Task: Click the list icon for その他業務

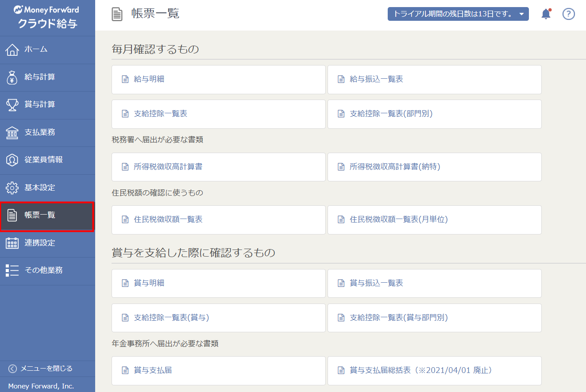Action: point(12,270)
